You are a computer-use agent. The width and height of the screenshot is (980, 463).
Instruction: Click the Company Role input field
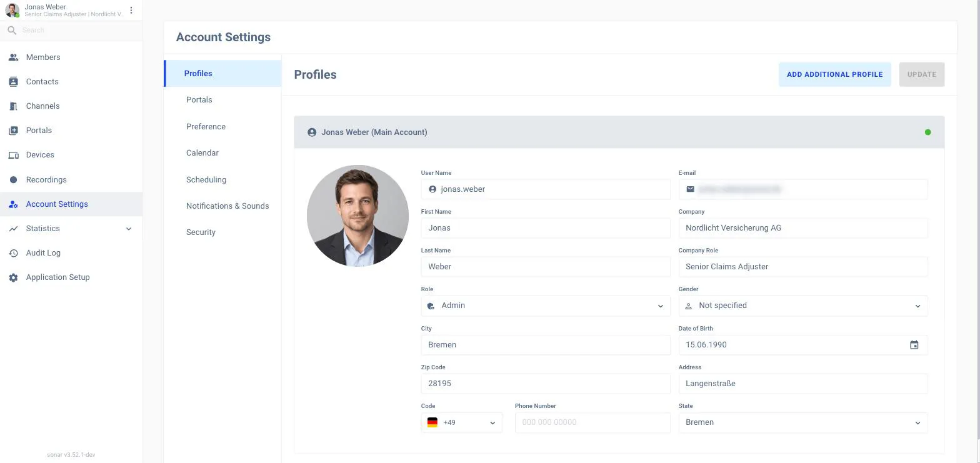pos(803,267)
